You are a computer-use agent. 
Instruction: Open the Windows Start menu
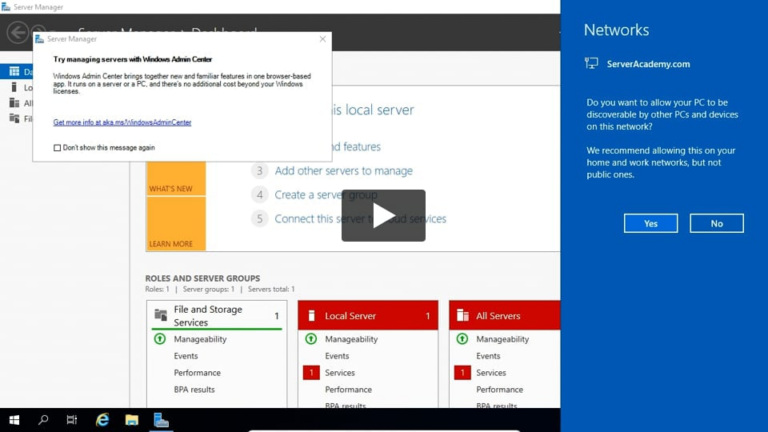[14, 420]
